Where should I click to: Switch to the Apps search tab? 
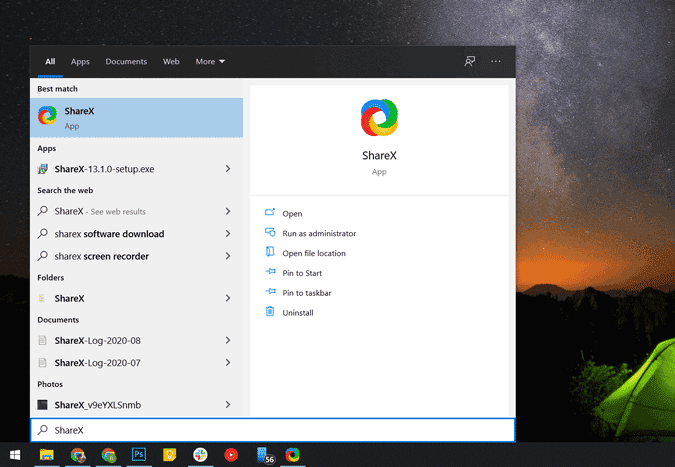80,62
